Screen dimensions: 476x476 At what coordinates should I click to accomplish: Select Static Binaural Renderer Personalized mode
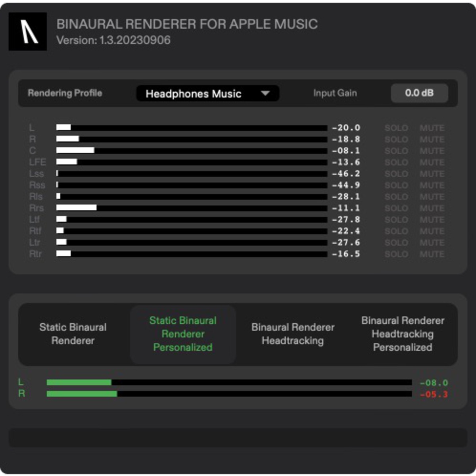pos(183,334)
